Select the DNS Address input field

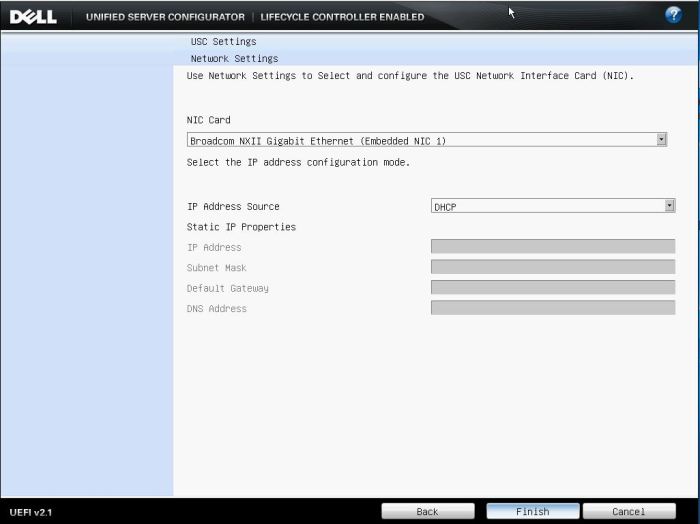(552, 308)
